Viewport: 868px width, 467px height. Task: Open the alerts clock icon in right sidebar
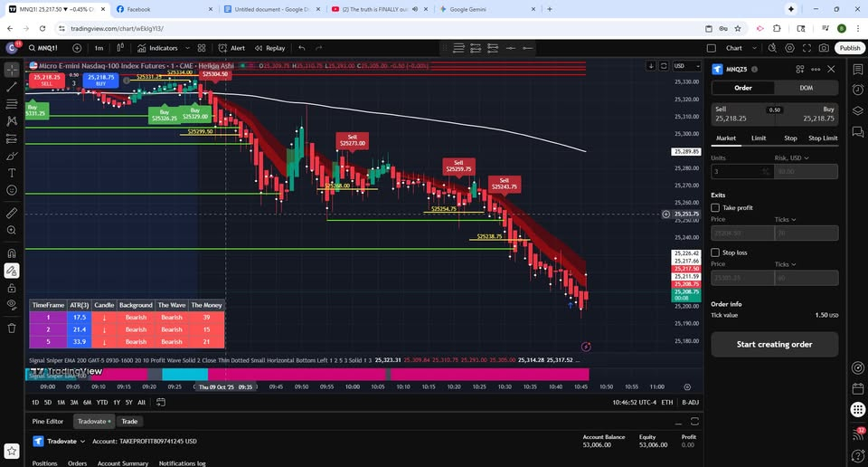857,90
